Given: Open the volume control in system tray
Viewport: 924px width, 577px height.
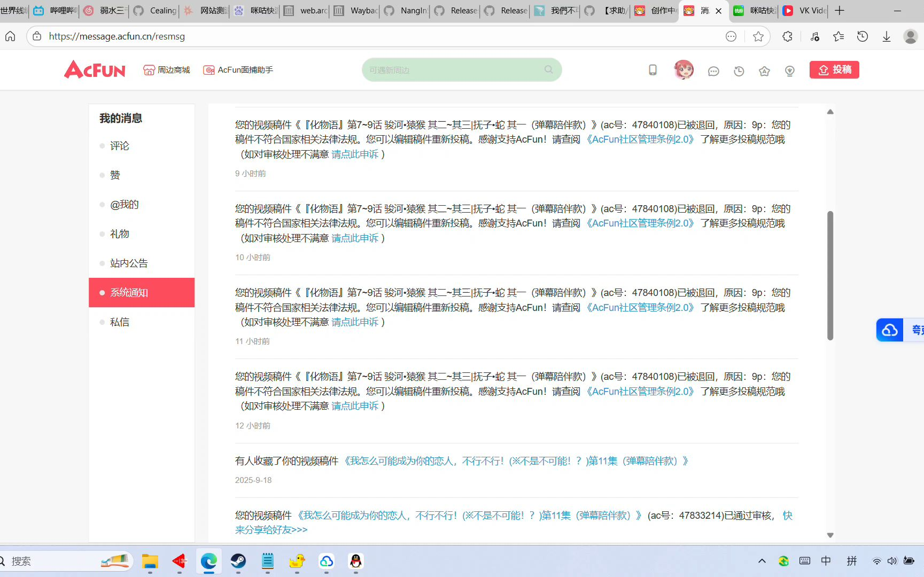Looking at the screenshot, I should [891, 561].
